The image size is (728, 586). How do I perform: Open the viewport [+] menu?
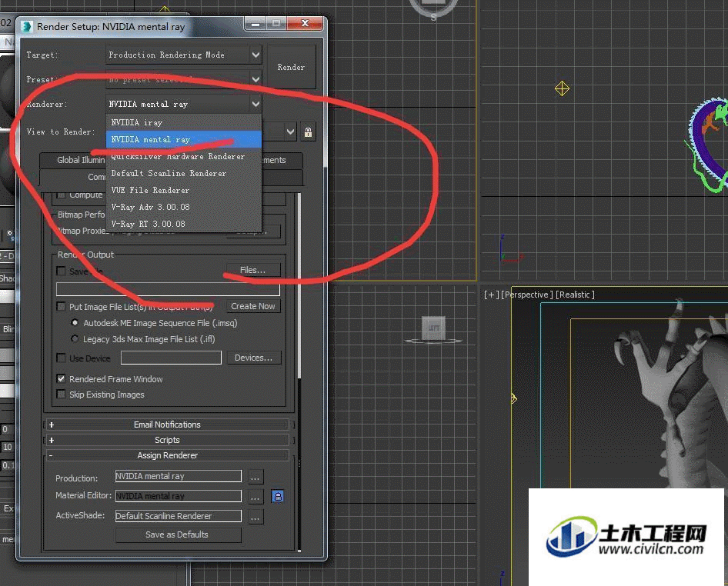(x=491, y=295)
